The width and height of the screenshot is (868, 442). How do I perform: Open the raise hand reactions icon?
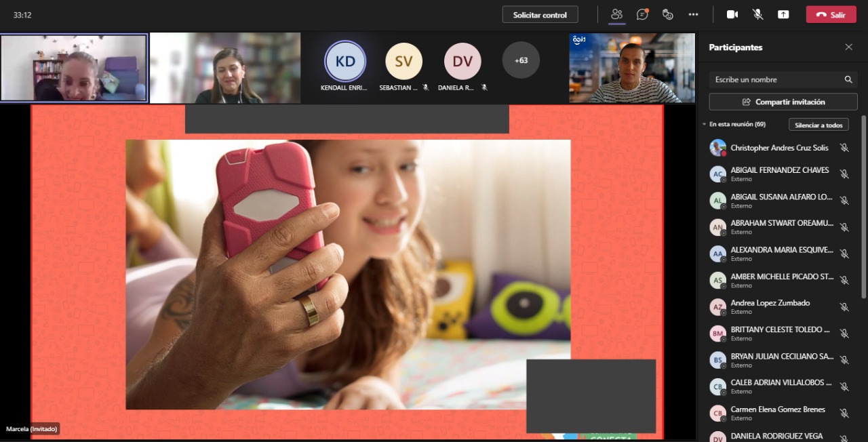click(x=667, y=14)
